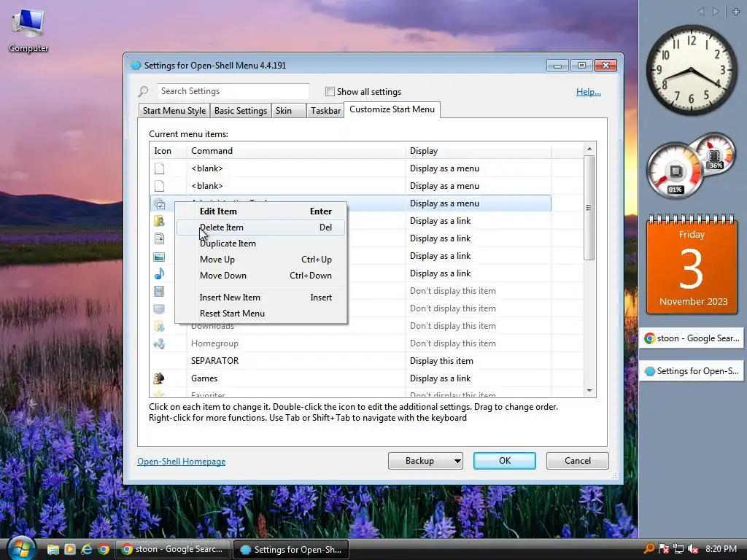Open stoon Google Search taskbar button
Screen dimensions: 747x560
click(174, 549)
